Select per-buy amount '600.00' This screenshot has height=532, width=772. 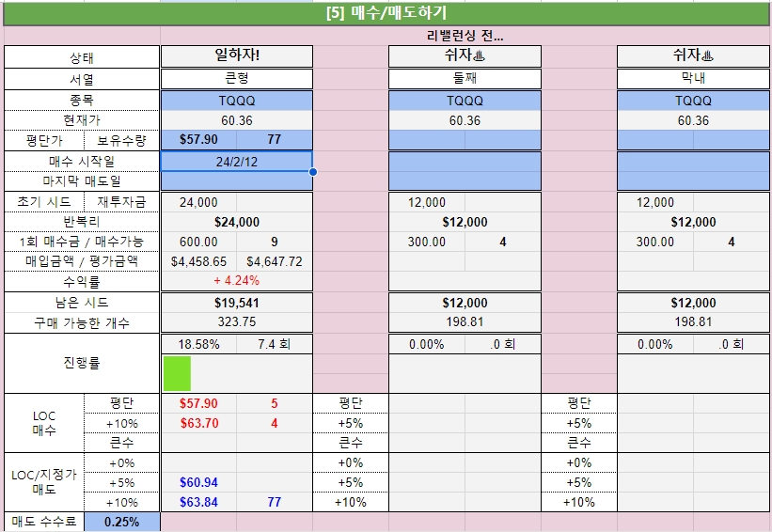click(198, 242)
